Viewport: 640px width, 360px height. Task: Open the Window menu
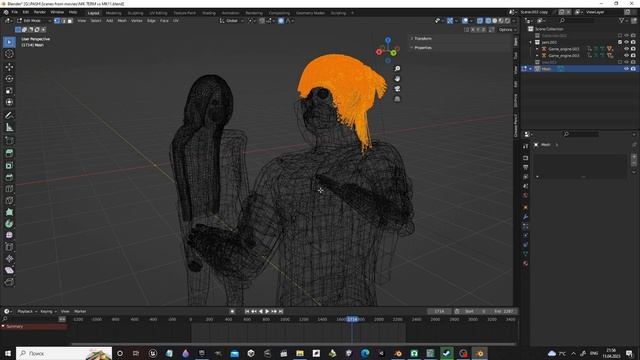coord(57,12)
